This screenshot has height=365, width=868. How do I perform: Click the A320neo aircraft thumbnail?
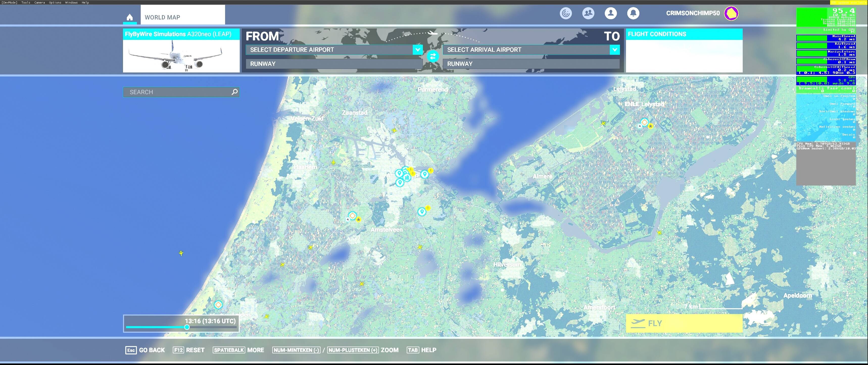point(181,56)
